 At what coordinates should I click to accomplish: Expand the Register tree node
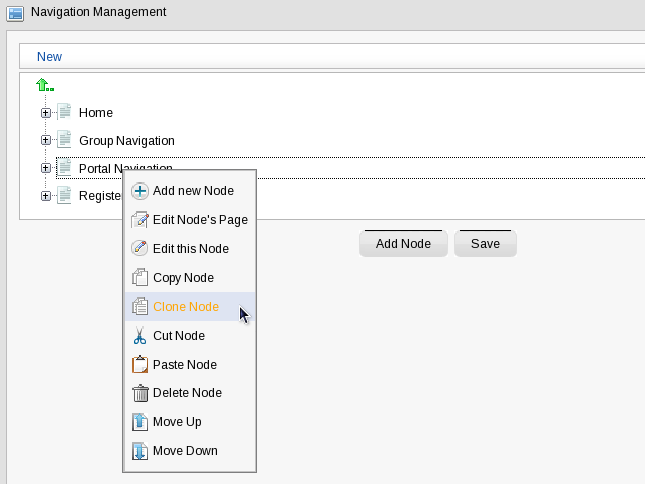[x=46, y=196]
